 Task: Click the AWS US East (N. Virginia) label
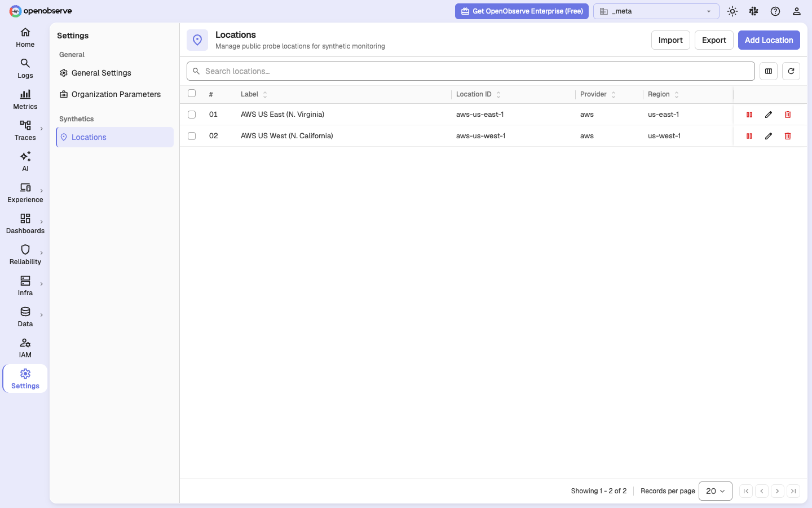[x=283, y=115]
